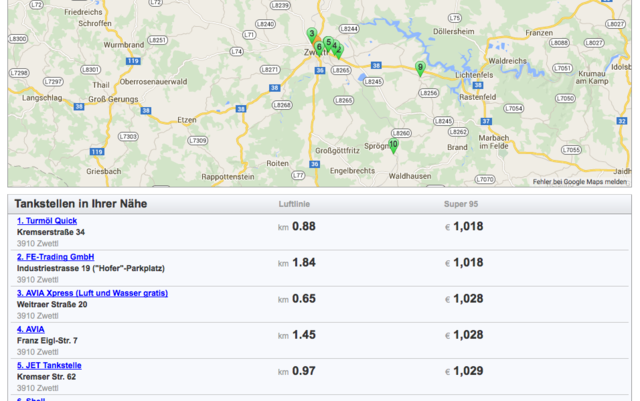
Task: Click the Kremser Str. 62 address
Action: pyautogui.click(x=46, y=377)
